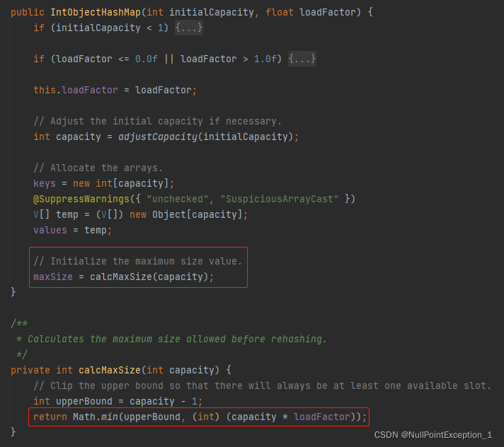Click the Javadoc 'Calculates the maximum size allowed' line

[171, 339]
